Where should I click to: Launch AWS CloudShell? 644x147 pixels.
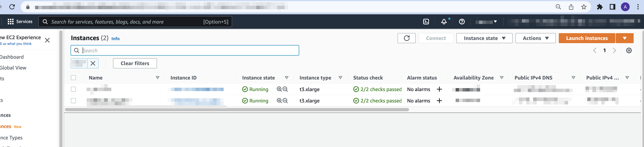pyautogui.click(x=426, y=22)
